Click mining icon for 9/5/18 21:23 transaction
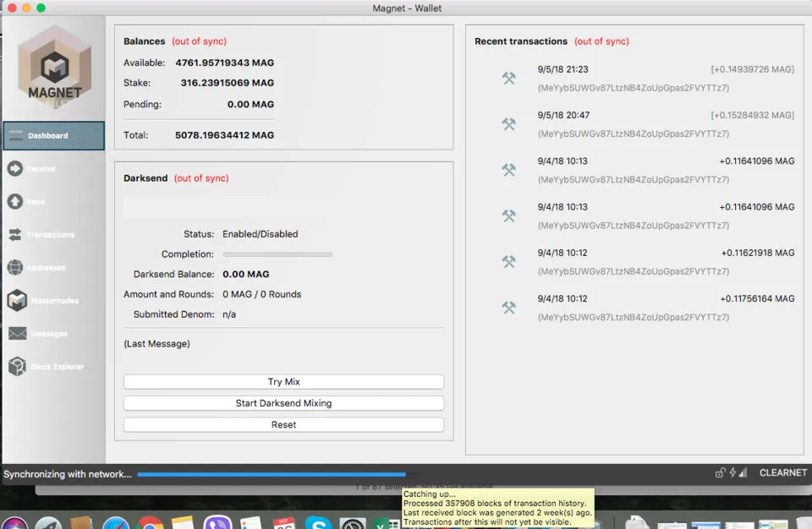Screen dimensions: 812x529 coord(508,78)
